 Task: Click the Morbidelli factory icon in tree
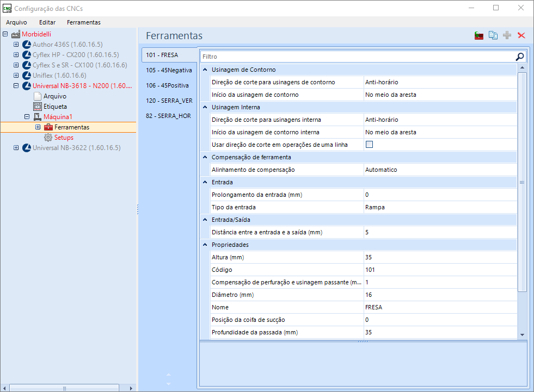click(x=16, y=34)
